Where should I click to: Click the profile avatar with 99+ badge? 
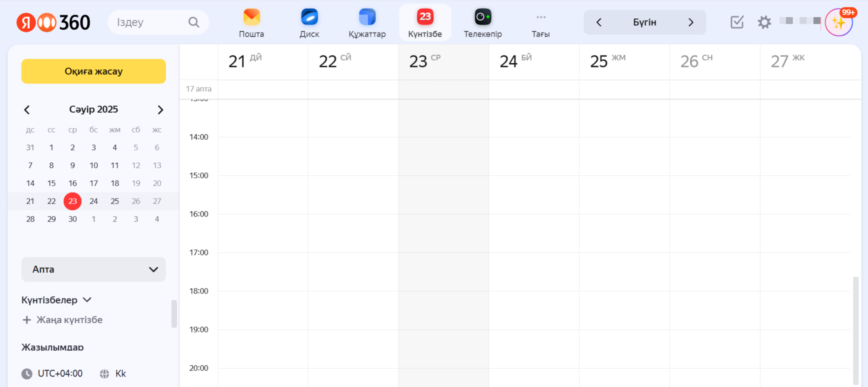point(839,22)
